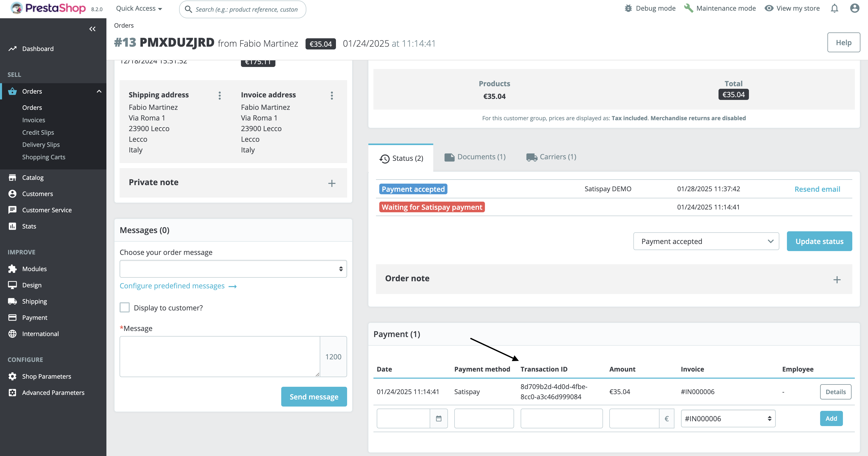Click the Debug mode bug icon
This screenshot has height=456, width=868.
(x=628, y=8)
